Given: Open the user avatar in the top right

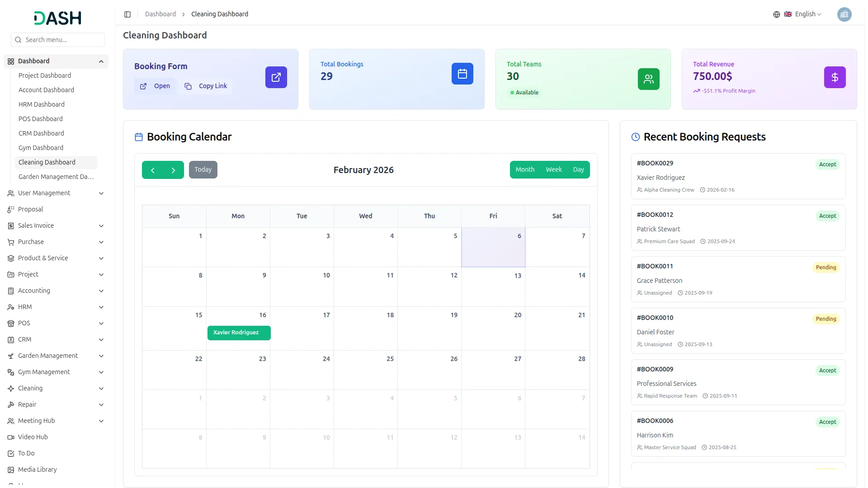Looking at the screenshot, I should (844, 14).
